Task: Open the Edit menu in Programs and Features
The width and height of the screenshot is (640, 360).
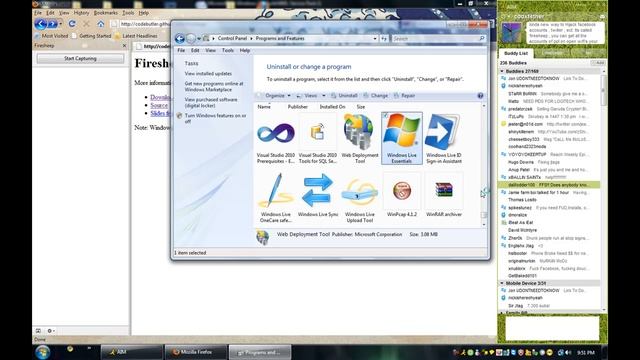Action: (x=195, y=50)
